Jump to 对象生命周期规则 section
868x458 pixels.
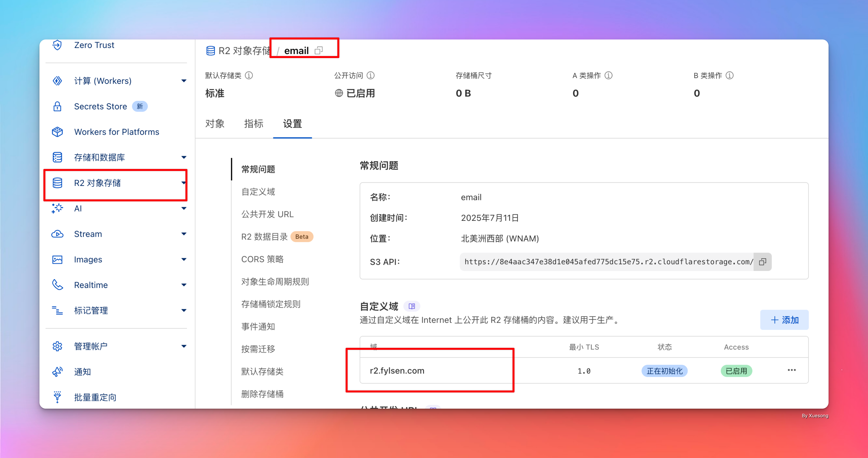[x=275, y=282]
